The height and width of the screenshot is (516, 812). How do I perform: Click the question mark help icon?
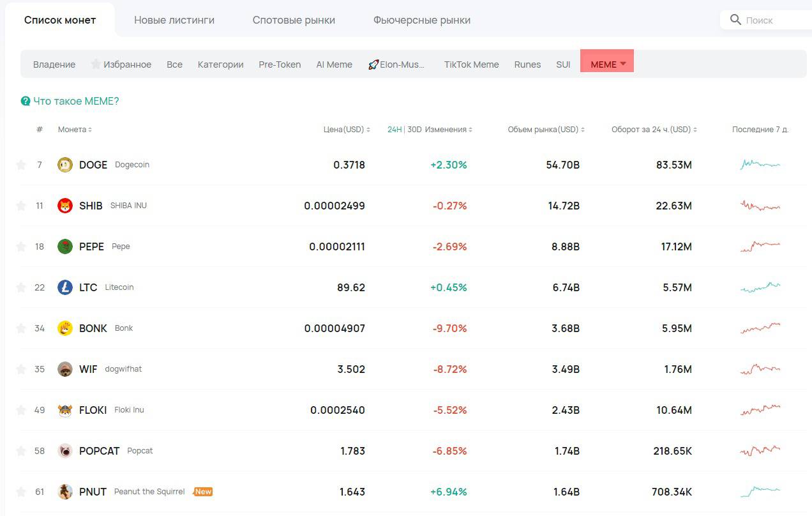[26, 101]
